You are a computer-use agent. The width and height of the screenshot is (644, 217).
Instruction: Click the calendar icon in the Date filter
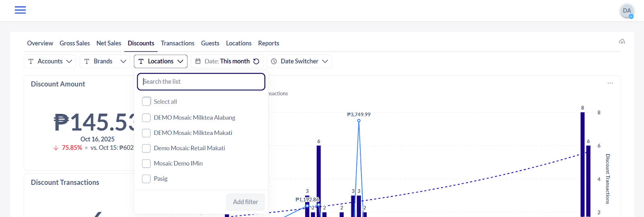[198, 61]
